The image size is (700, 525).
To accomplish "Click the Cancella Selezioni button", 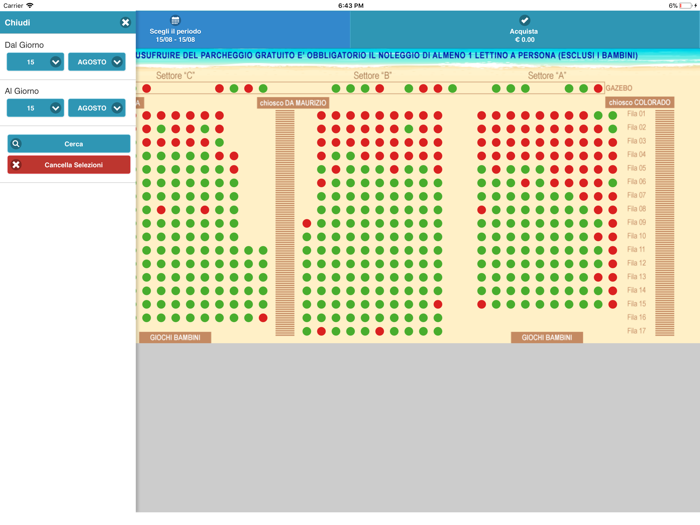I will click(69, 165).
